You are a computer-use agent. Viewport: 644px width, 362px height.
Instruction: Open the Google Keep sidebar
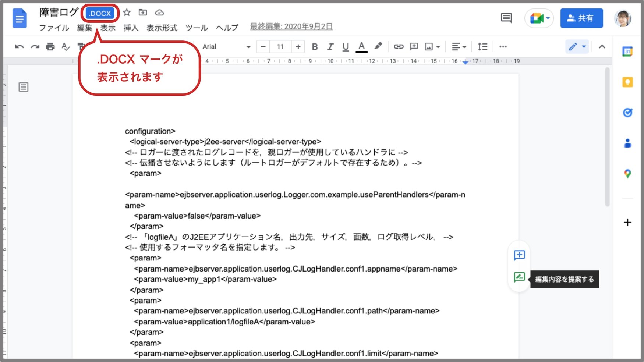click(x=627, y=82)
